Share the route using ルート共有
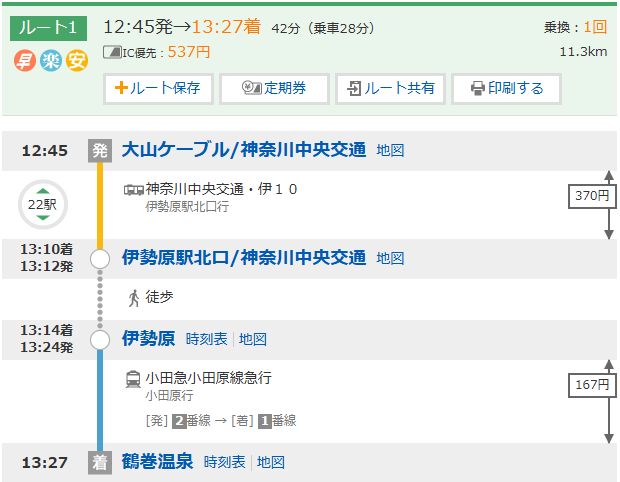This screenshot has width=620, height=482. (390, 88)
